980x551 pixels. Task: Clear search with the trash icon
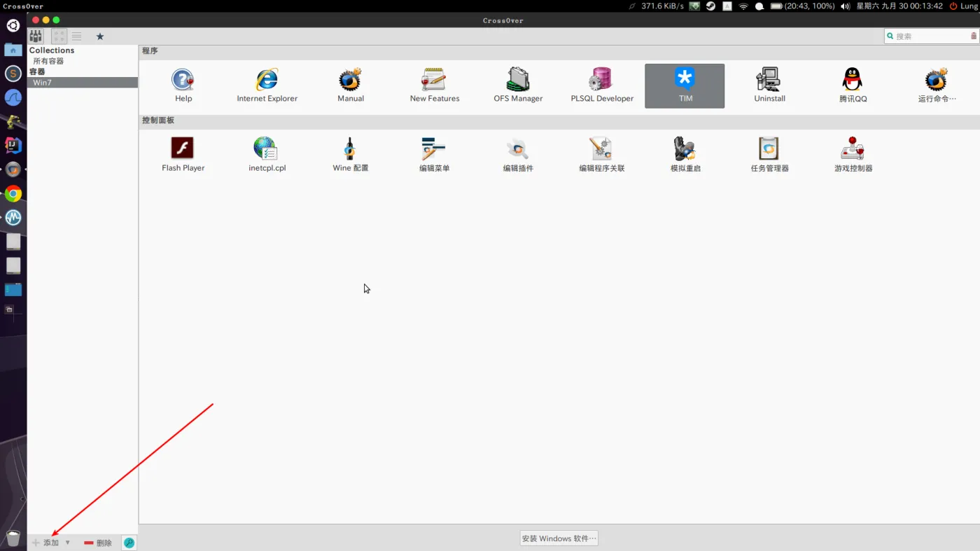click(x=973, y=36)
